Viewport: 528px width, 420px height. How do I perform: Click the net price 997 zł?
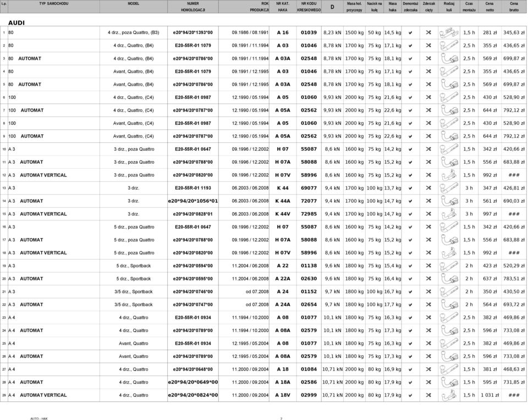[x=490, y=214]
